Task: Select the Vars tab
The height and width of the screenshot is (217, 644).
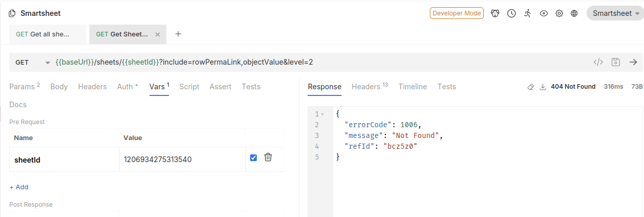Action: [x=159, y=87]
